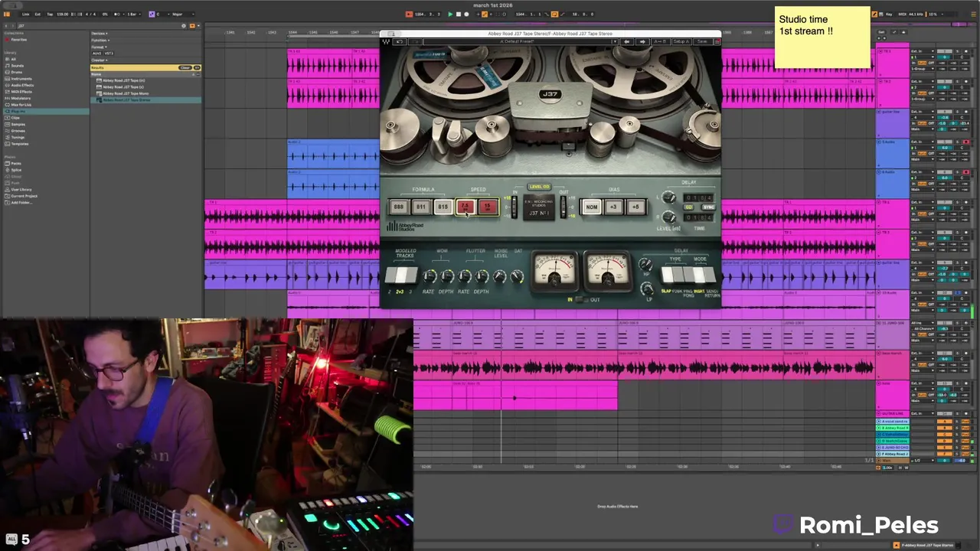The width and height of the screenshot is (980, 551).
Task: Open Max for Live category in the browser
Action: tap(21, 105)
